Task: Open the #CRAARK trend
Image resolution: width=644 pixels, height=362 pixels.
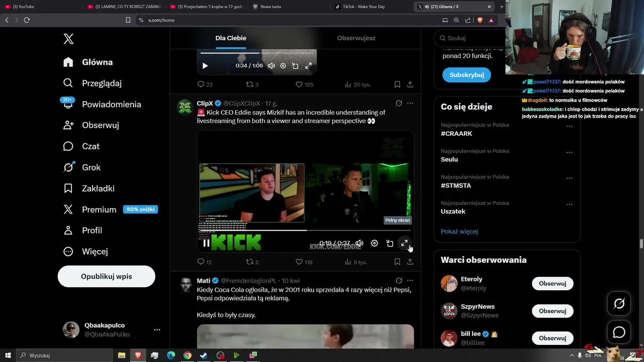Action: 456,134
